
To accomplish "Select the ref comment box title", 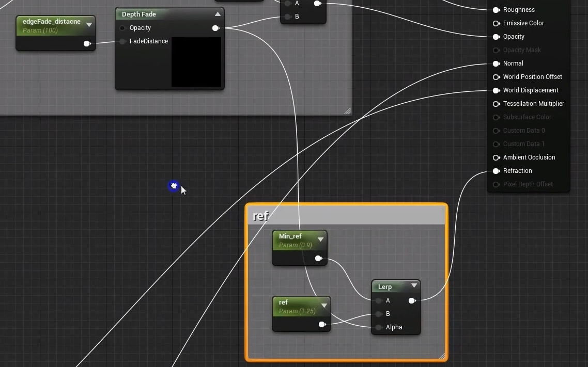I will 260,216.
